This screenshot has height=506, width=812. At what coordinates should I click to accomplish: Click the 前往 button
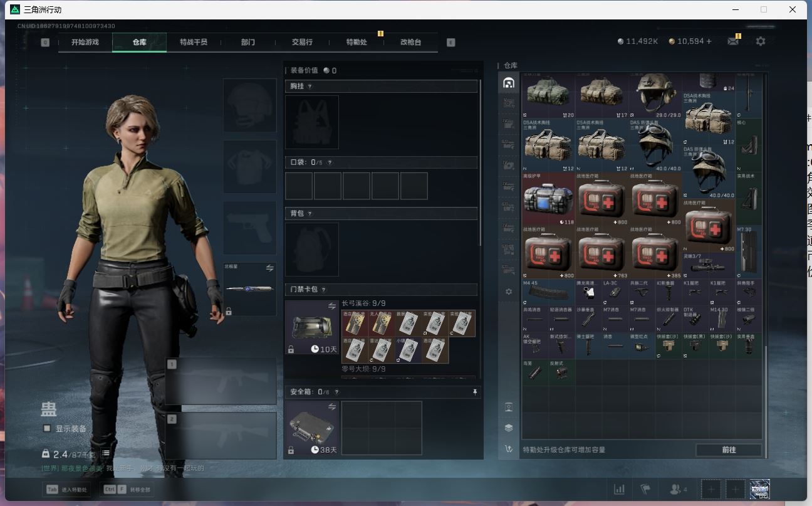point(729,450)
